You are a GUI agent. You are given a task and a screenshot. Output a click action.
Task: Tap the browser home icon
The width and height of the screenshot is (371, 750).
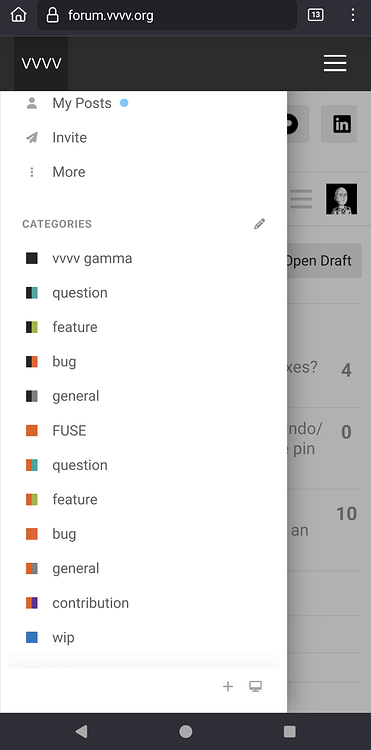[x=19, y=15]
